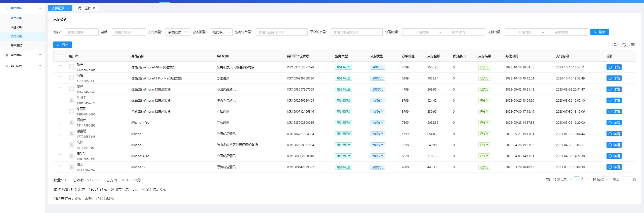Click the 支付金额 column header
This screenshot has height=213, width=644.
click(434, 56)
